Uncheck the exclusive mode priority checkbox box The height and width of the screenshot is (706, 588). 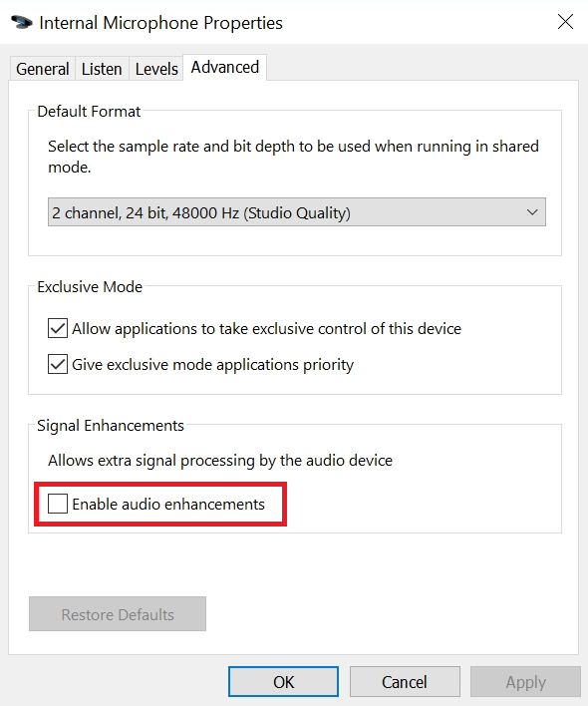pos(58,364)
